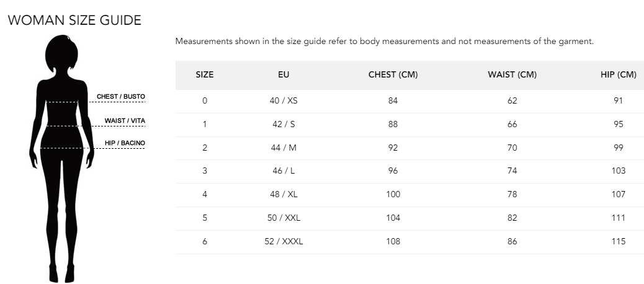The width and height of the screenshot is (644, 284).
Task: Click the WAIST (CM) column header
Action: [x=512, y=75]
